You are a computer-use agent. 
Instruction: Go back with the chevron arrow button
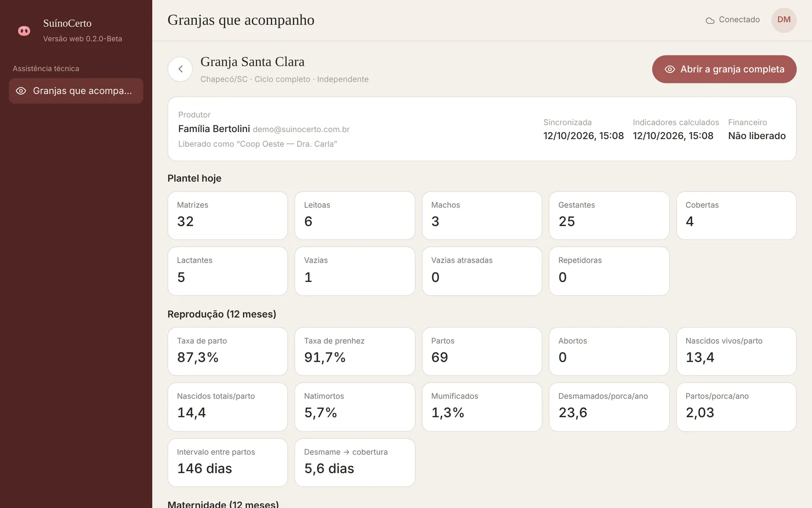point(180,69)
